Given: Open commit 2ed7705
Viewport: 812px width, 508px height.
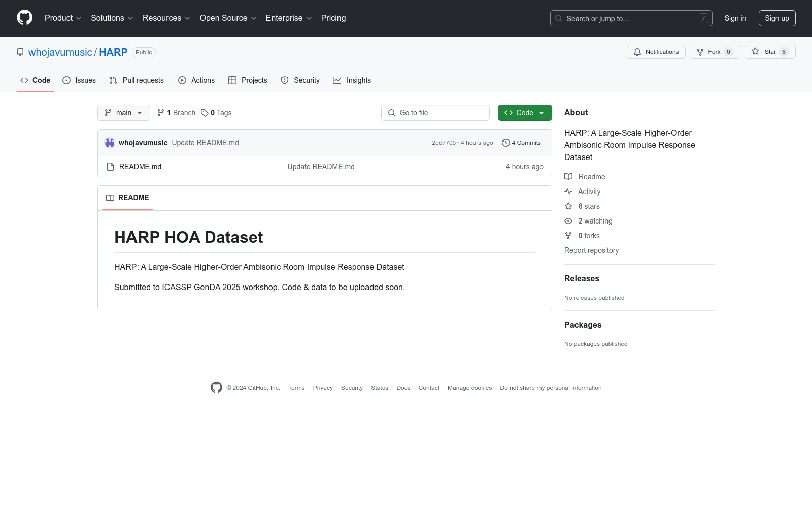Looking at the screenshot, I should tap(444, 143).
